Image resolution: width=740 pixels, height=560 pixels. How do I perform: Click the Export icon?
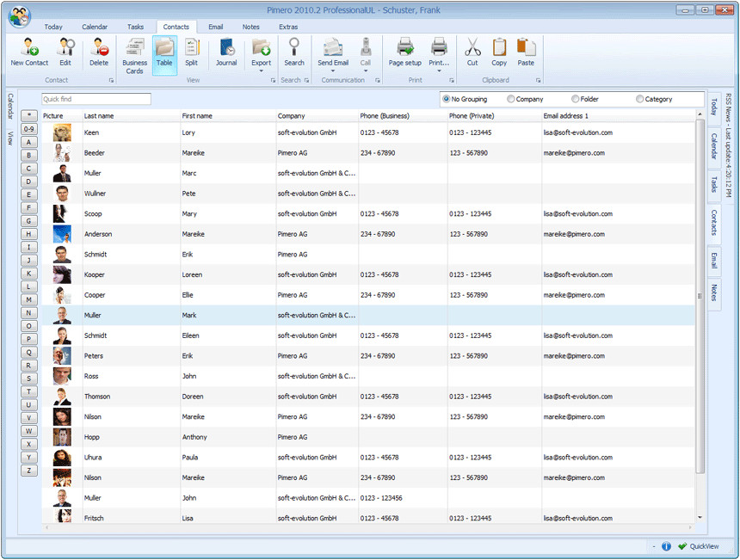(x=261, y=47)
